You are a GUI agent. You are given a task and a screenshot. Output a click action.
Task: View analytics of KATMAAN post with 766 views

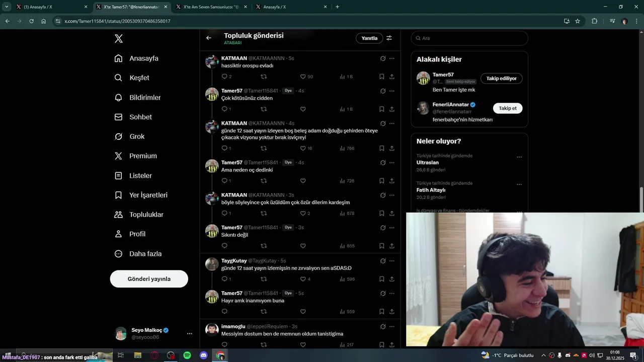click(347, 148)
